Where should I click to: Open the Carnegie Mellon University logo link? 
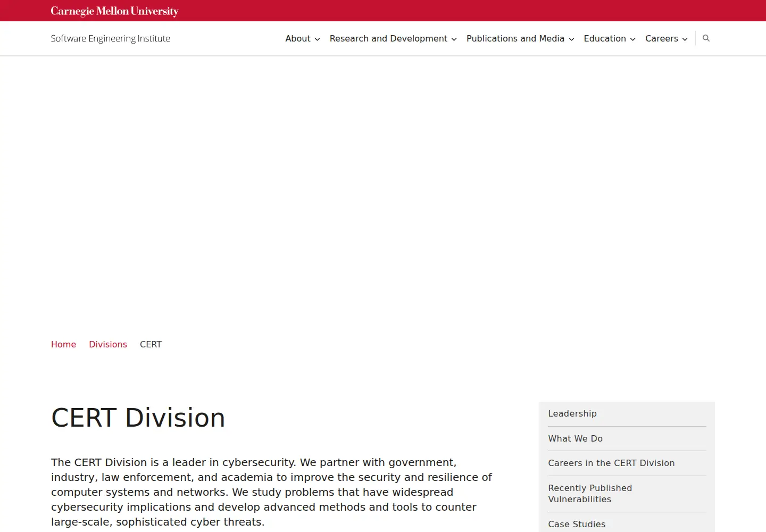coord(114,11)
